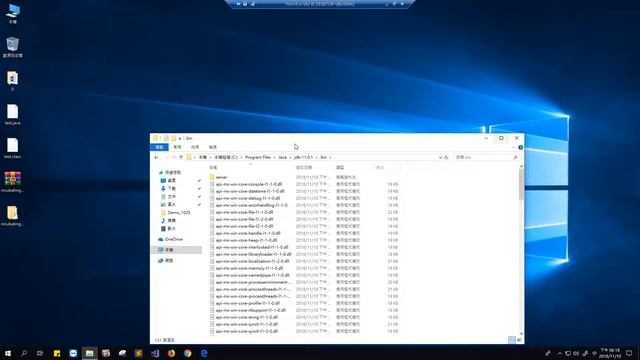This screenshot has height=360, width=640.
Task: Switch to Details view in status bar
Action: pos(511,340)
